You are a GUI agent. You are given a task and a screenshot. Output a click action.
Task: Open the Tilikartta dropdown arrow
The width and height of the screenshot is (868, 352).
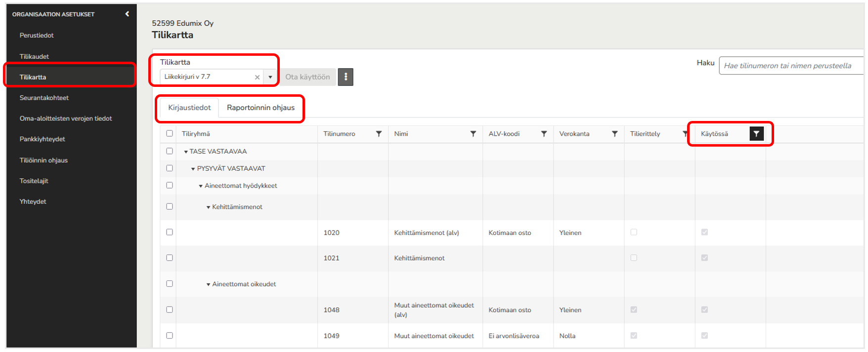click(270, 77)
